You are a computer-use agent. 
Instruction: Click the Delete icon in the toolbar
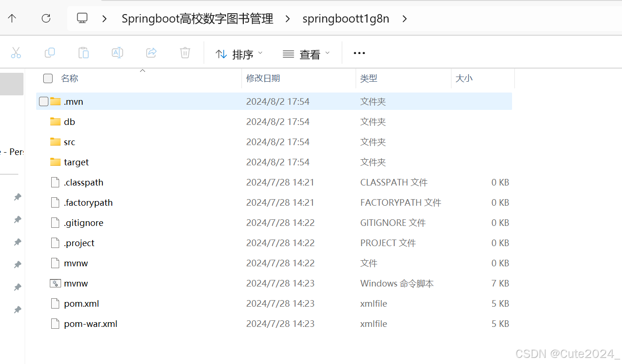pos(185,53)
